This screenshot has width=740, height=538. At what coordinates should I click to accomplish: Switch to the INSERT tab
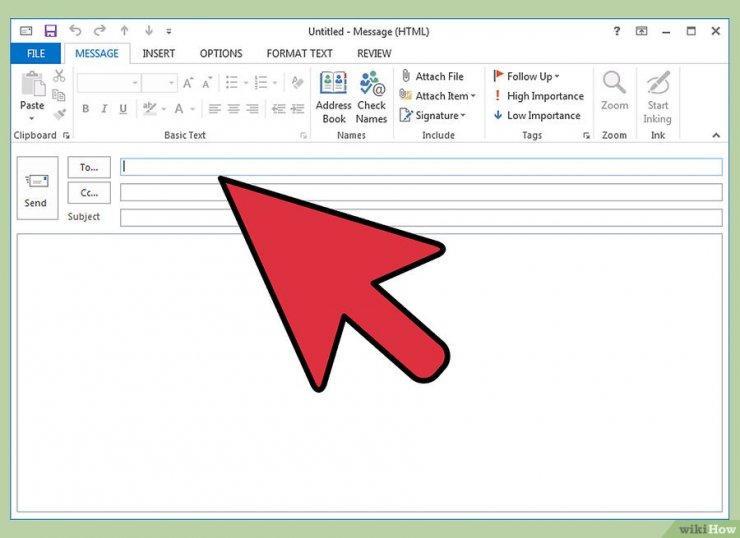[159, 53]
